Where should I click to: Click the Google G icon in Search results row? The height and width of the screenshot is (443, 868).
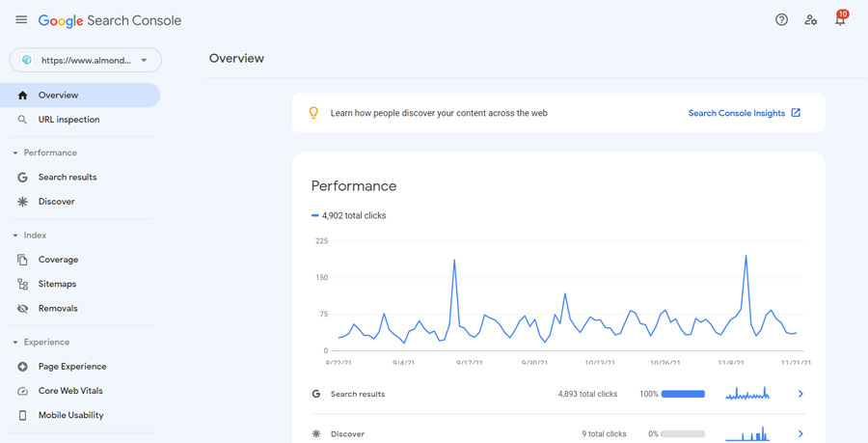tap(316, 394)
